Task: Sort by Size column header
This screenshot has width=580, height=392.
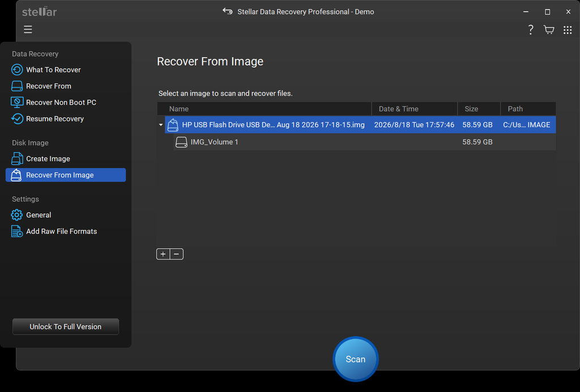Action: [479, 109]
